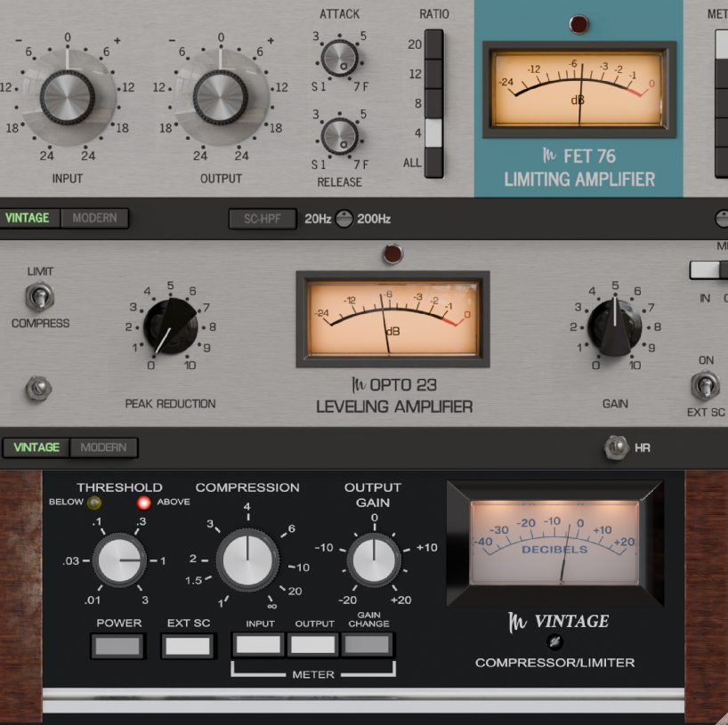Viewport: 728px width, 725px height.
Task: Click the Output Gain knob
Action: 374,560
